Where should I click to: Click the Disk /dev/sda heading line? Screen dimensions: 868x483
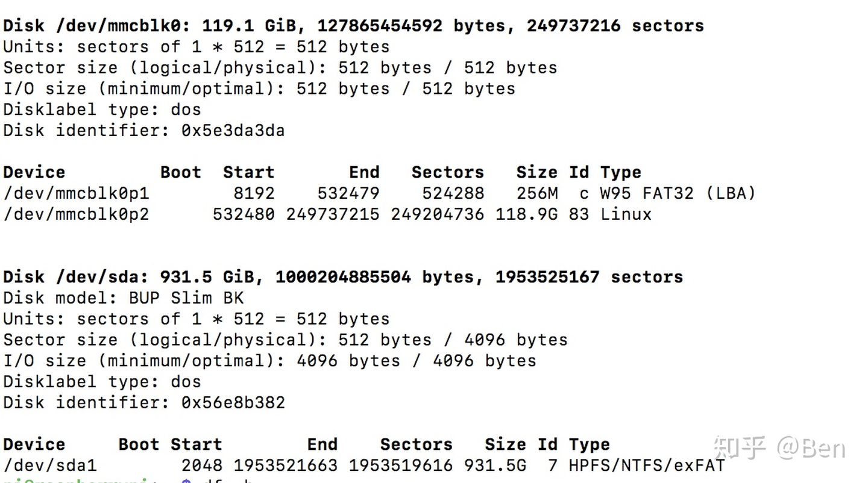343,277
